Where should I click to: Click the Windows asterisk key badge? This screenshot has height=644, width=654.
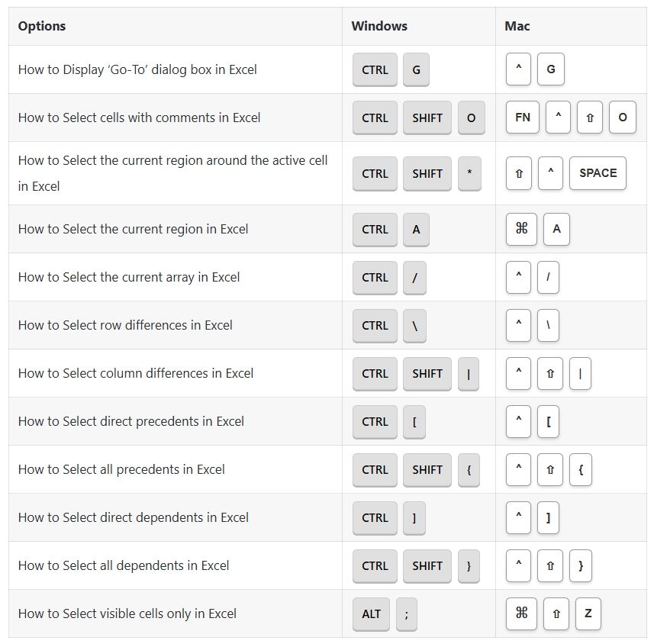pos(469,173)
